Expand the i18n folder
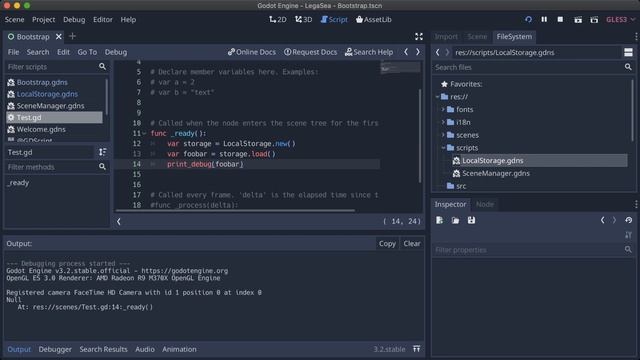This screenshot has height=360, width=640. tap(443, 122)
